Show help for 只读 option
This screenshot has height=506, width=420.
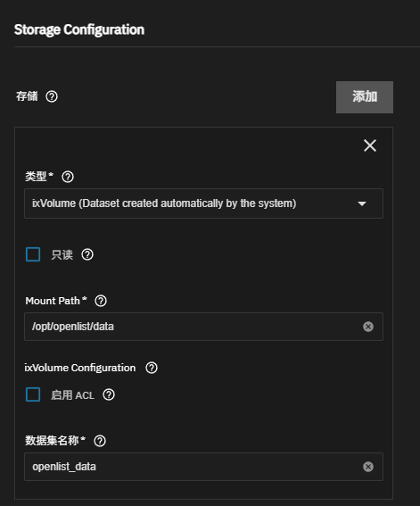point(87,254)
